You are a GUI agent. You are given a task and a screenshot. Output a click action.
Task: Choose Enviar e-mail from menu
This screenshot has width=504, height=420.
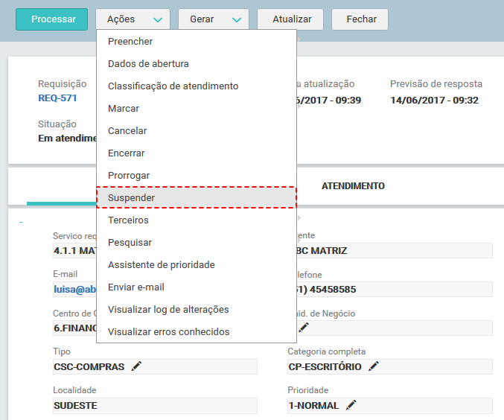pyautogui.click(x=135, y=287)
